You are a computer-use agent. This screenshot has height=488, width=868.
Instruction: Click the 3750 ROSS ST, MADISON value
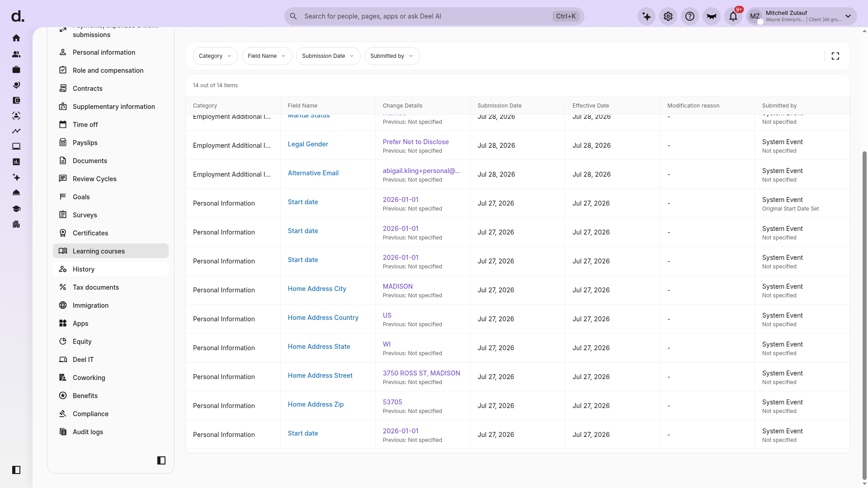pyautogui.click(x=421, y=373)
